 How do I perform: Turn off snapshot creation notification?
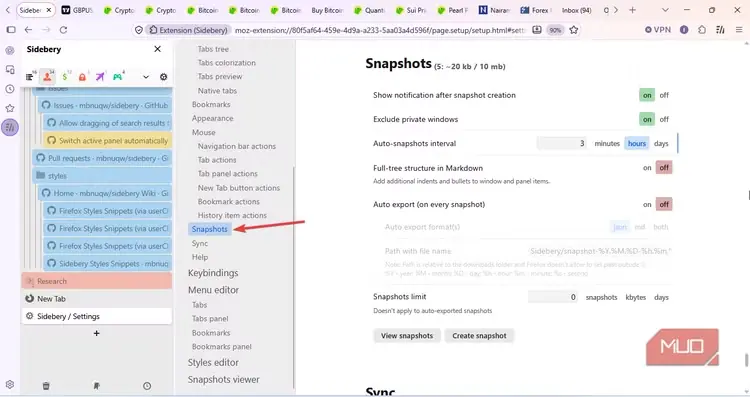pyautogui.click(x=664, y=95)
